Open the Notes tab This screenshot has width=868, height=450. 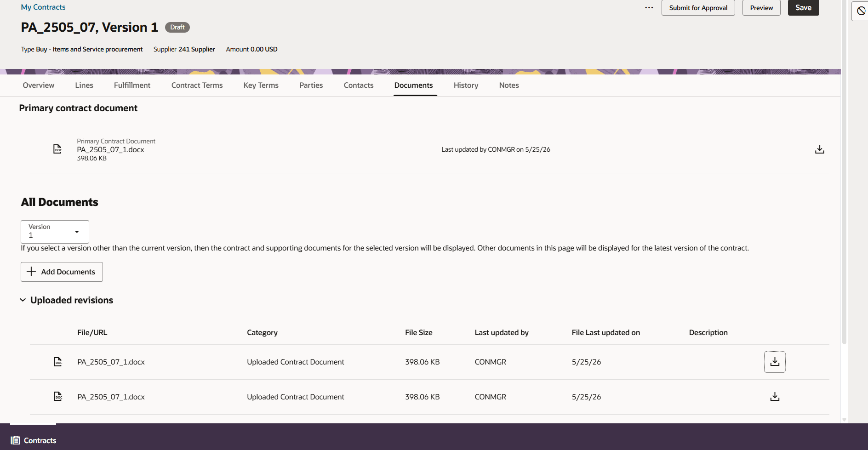coord(509,85)
